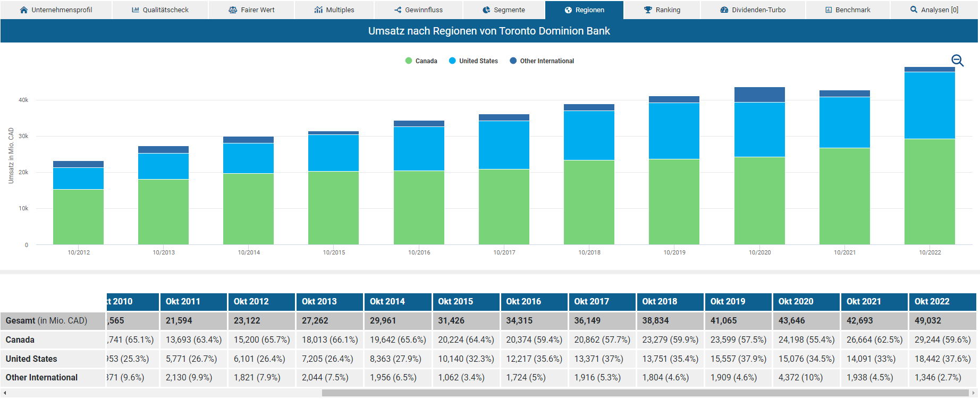Screen dimensions: 980x399
Task: Click the green Canada bar for 10/2022
Action: (x=930, y=191)
